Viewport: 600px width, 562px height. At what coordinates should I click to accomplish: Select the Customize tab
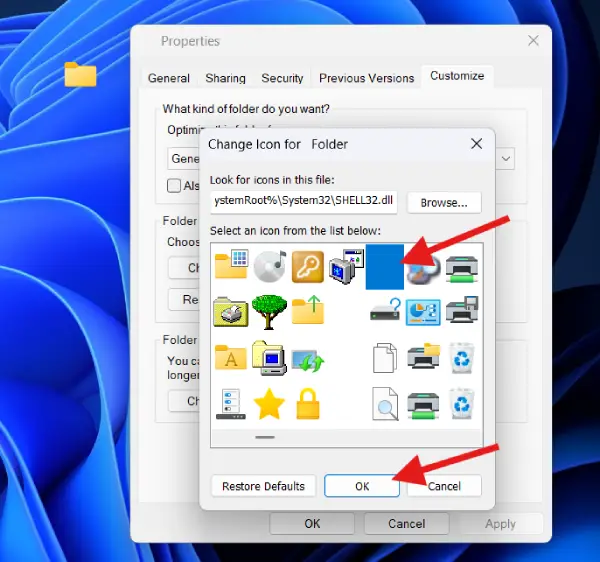pos(457,76)
